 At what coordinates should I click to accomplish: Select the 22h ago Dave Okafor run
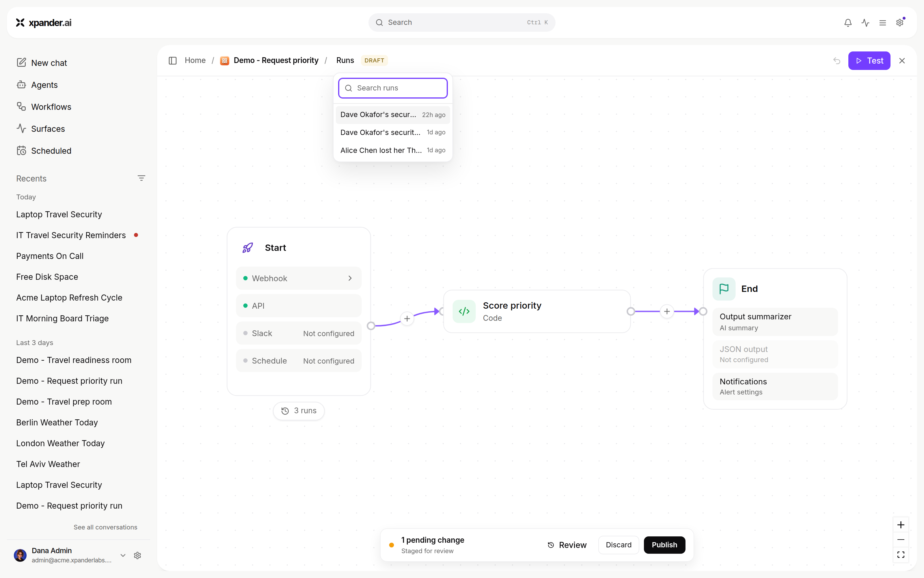coord(392,115)
